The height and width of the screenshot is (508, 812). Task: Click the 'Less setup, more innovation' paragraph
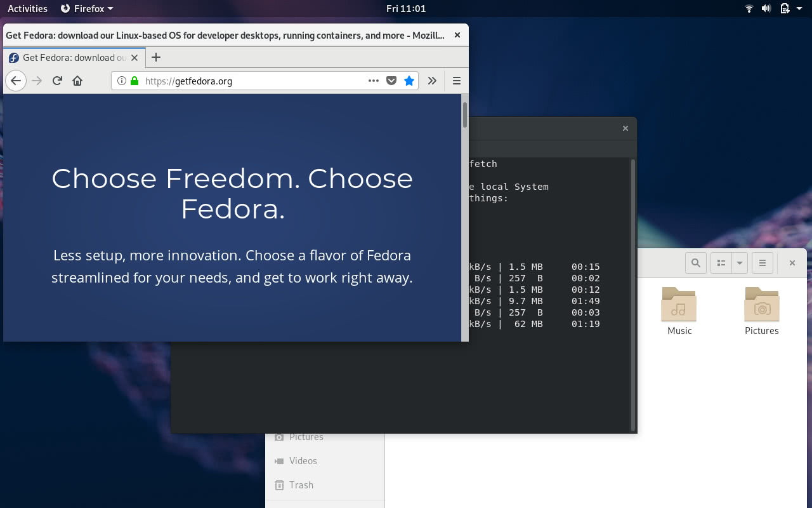[x=232, y=266]
